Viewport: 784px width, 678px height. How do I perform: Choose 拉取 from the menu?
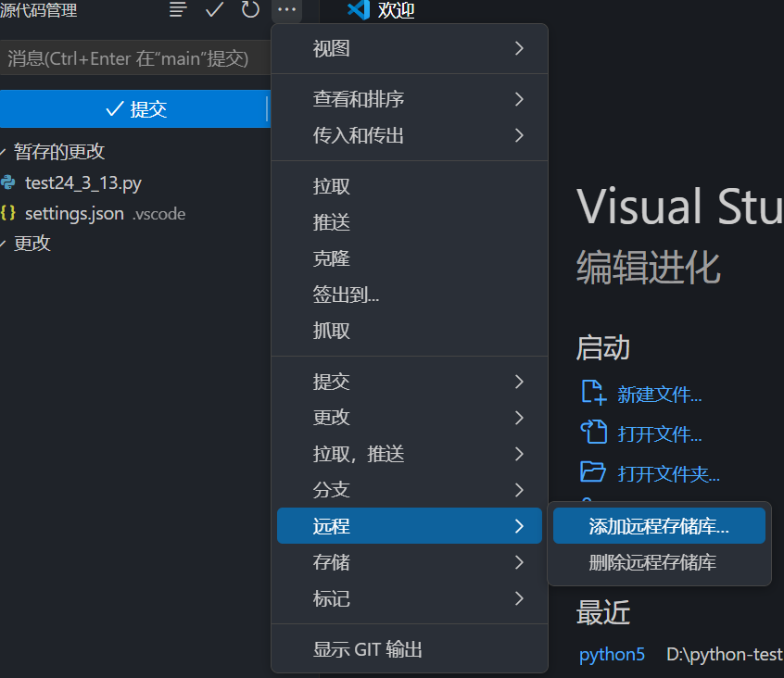[410, 186]
